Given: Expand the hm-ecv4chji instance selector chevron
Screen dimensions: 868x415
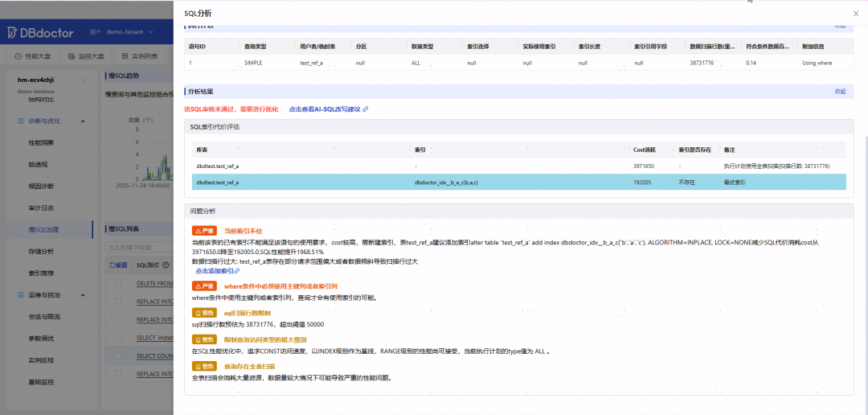Looking at the screenshot, I should (x=84, y=80).
